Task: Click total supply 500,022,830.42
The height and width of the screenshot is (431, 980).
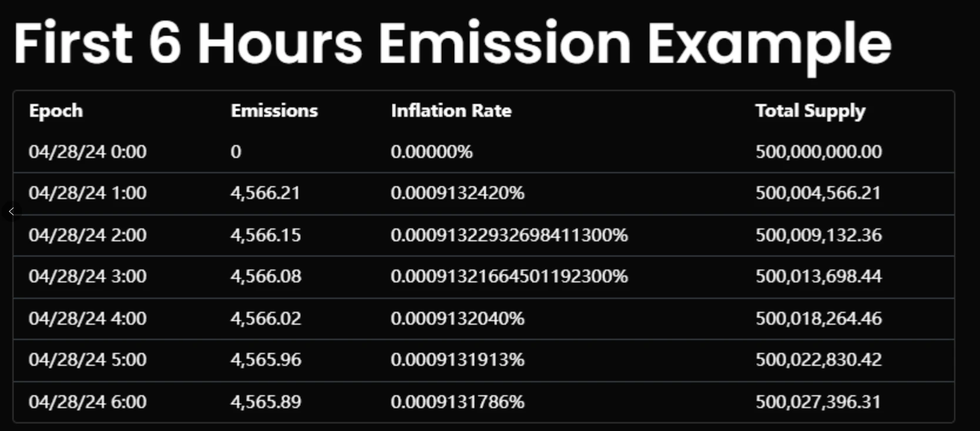Action: (x=818, y=360)
